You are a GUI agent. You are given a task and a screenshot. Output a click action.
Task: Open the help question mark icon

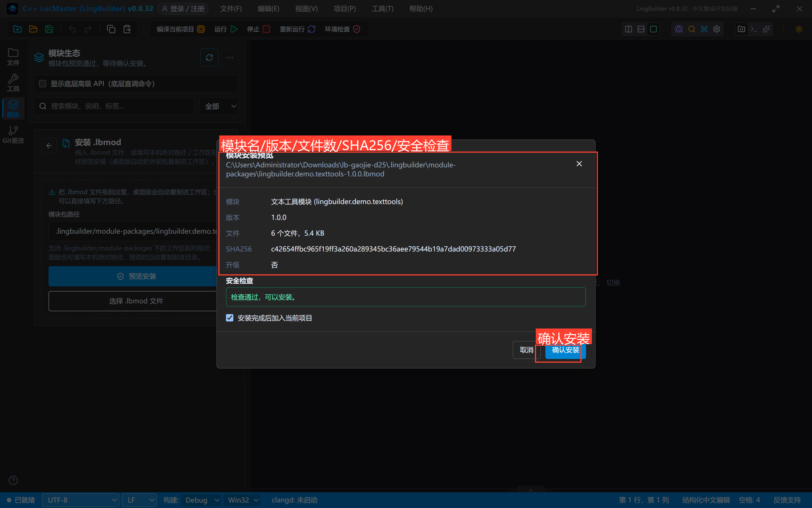(x=13, y=480)
